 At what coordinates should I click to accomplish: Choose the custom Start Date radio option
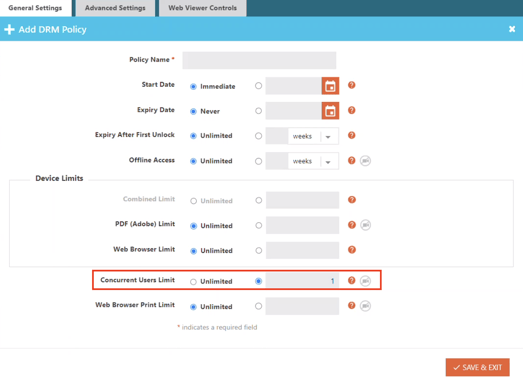point(258,86)
